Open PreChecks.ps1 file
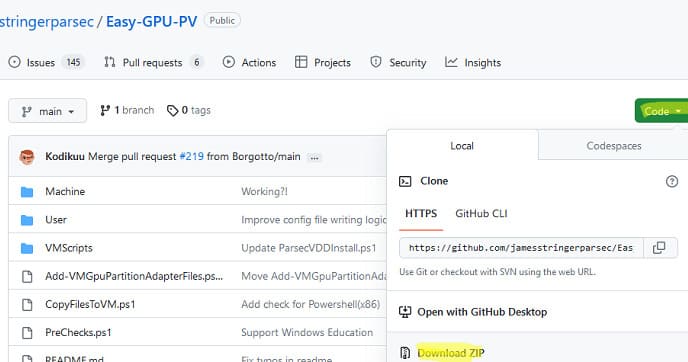 point(78,333)
